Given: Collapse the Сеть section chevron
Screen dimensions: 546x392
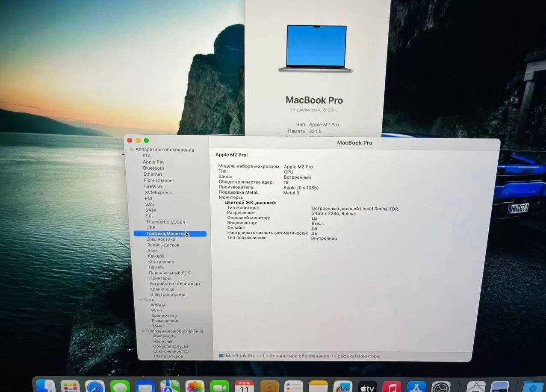Looking at the screenshot, I should click(x=141, y=300).
